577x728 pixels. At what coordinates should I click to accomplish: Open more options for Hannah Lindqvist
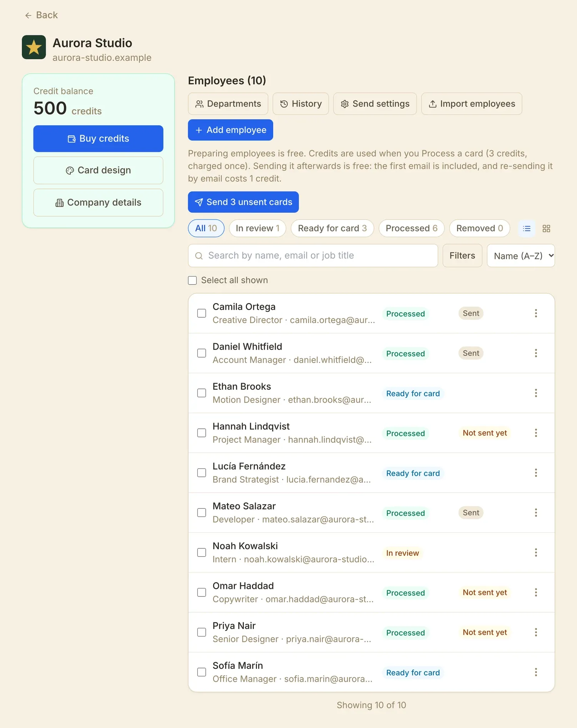tap(536, 433)
